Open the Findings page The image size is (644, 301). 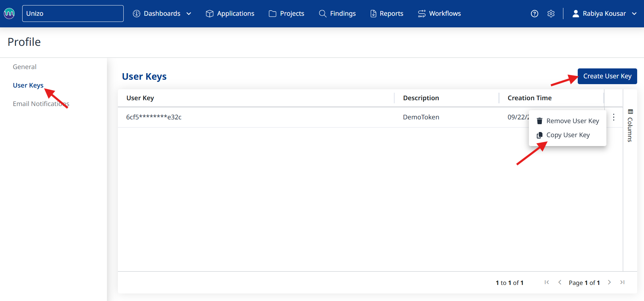337,14
